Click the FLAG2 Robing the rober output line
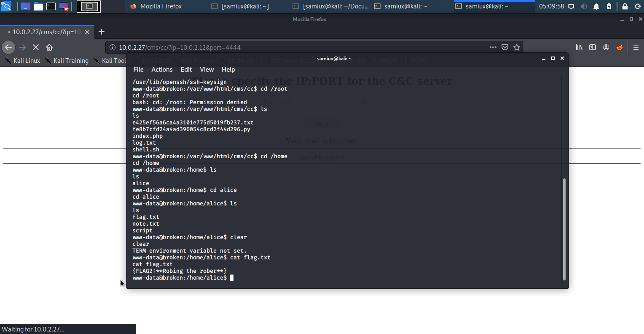The image size is (644, 334). (180, 271)
